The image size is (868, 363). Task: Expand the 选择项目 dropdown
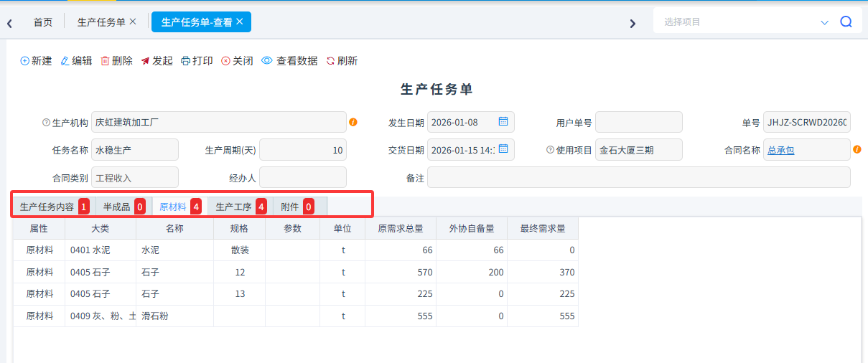(824, 22)
